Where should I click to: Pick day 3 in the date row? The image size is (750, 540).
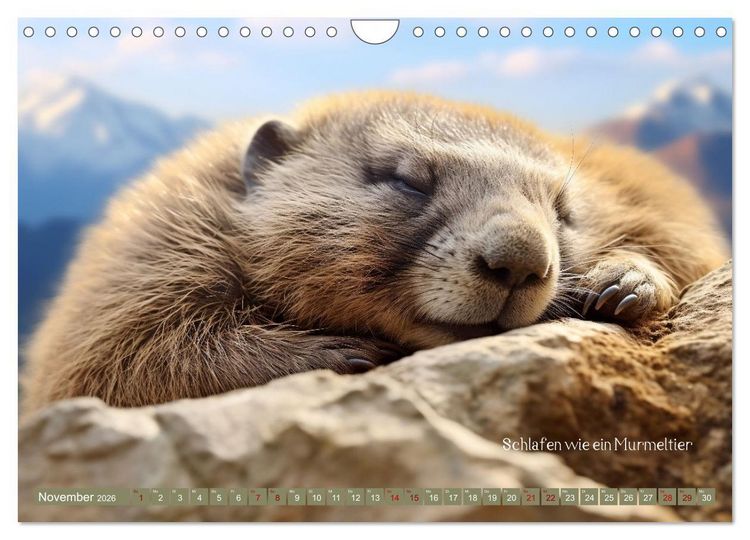tap(180, 497)
